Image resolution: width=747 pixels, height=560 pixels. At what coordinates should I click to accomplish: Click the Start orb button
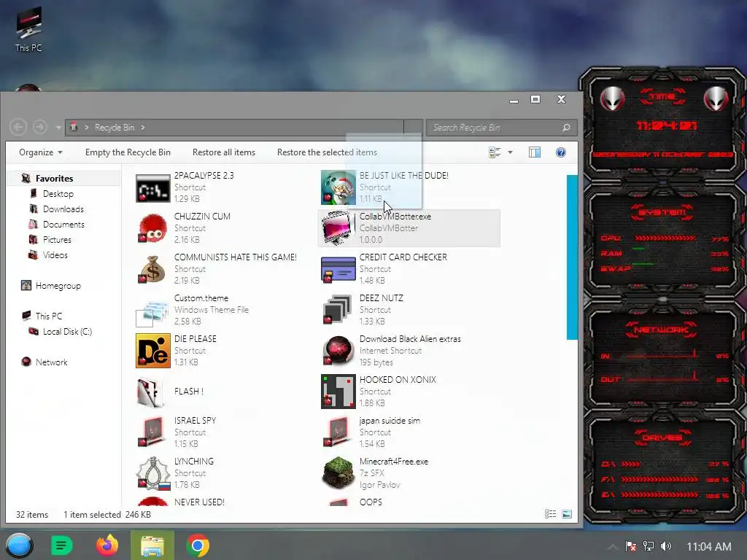pos(19,545)
